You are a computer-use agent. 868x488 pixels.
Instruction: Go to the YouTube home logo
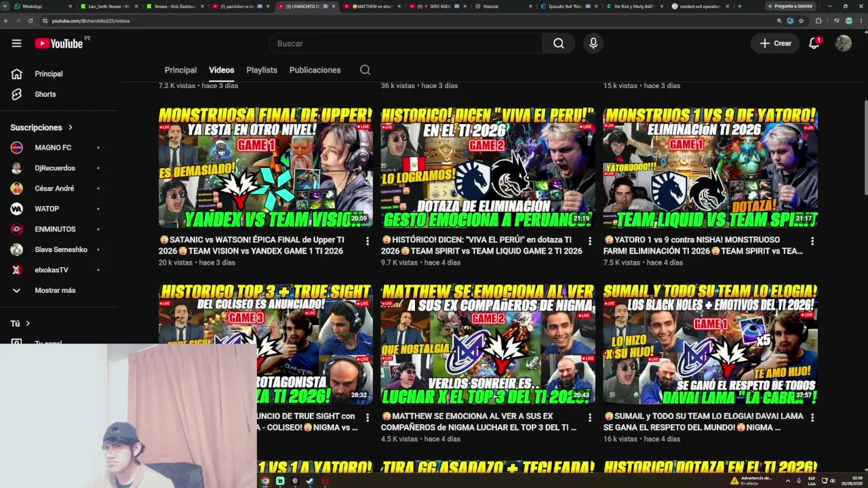pyautogui.click(x=58, y=43)
